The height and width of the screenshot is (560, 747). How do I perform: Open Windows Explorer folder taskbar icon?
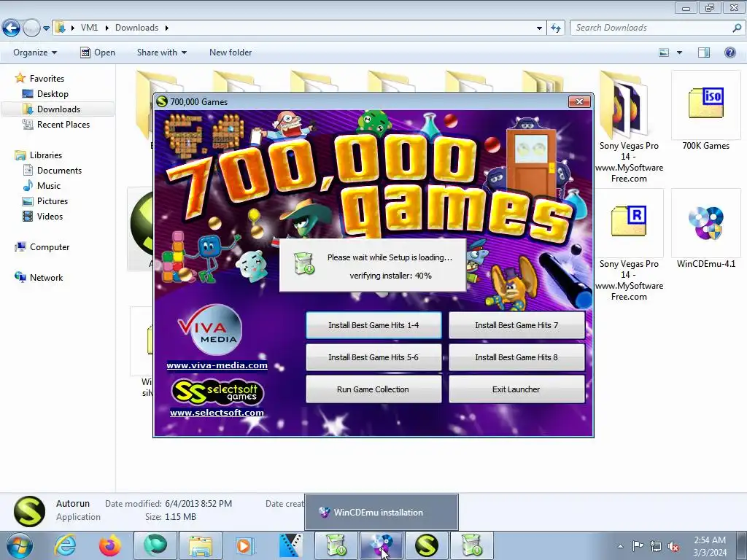point(201,545)
